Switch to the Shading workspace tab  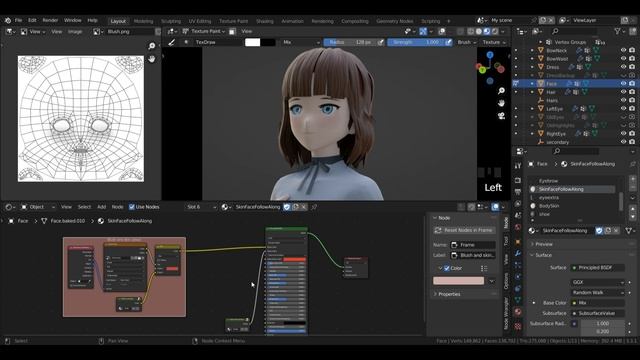click(264, 21)
